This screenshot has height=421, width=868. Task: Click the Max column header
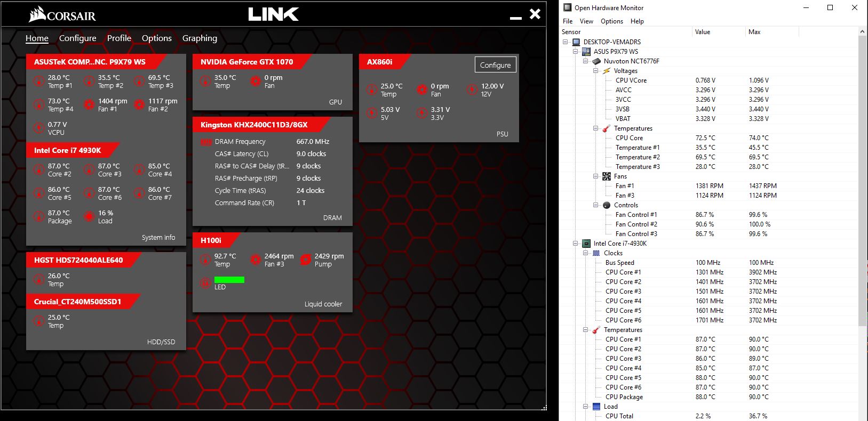tap(772, 32)
